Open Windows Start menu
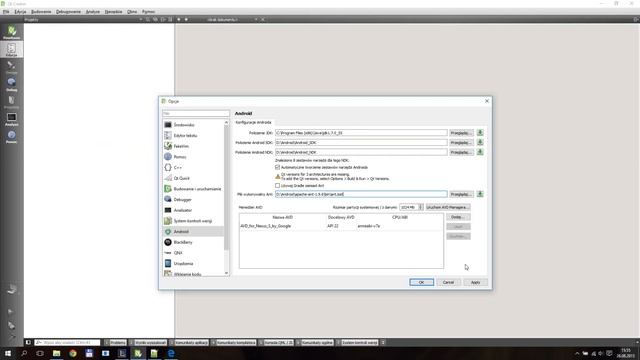This screenshot has height=360, width=640. click(x=8, y=353)
